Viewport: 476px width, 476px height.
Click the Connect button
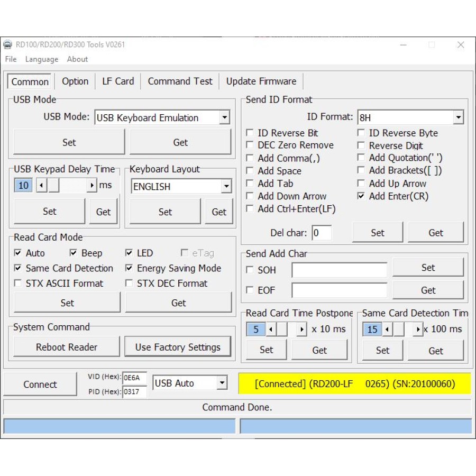tap(40, 385)
